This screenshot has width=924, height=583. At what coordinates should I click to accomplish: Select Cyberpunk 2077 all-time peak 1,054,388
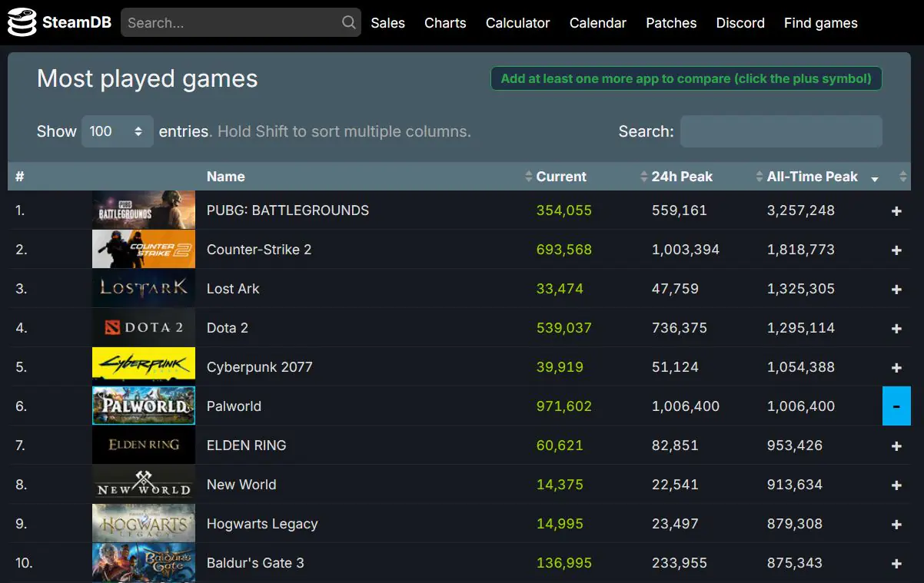(x=801, y=367)
